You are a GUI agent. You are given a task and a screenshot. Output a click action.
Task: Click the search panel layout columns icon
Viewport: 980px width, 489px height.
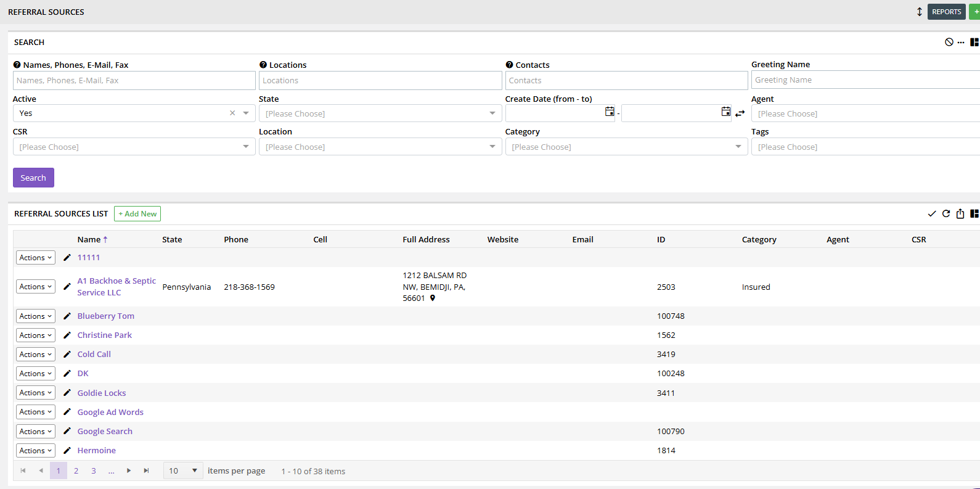click(x=974, y=42)
